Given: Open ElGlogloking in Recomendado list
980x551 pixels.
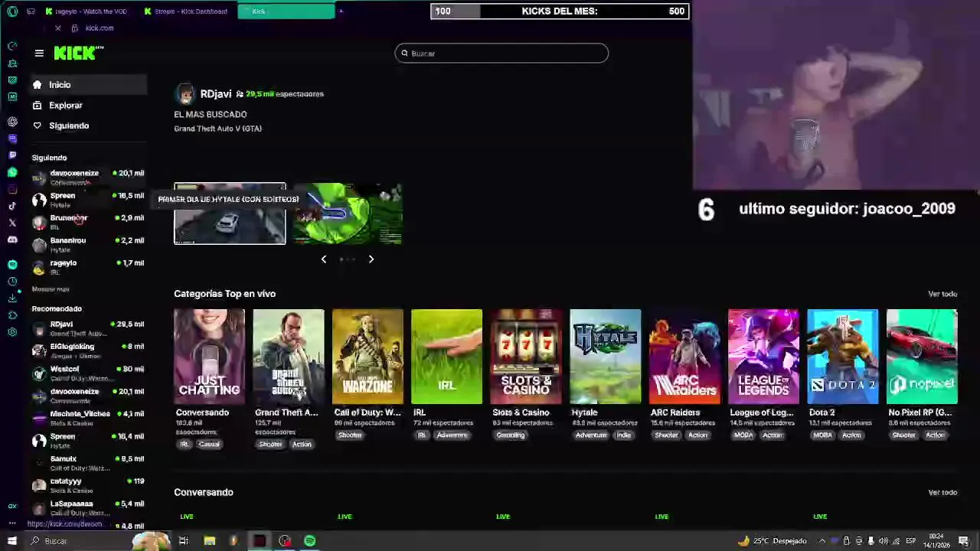Looking at the screenshot, I should click(x=88, y=351).
